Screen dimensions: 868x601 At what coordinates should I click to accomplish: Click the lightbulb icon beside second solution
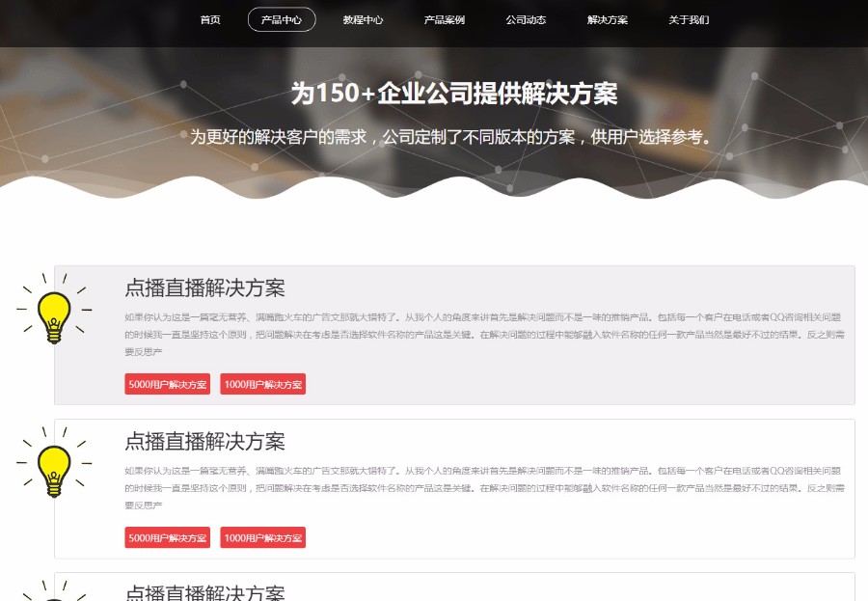click(x=53, y=473)
